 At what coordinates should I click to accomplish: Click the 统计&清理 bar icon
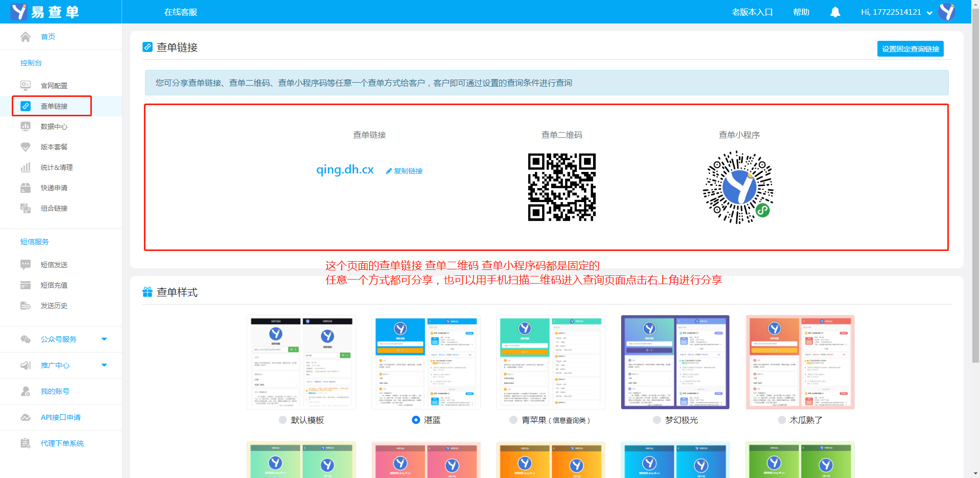(x=26, y=167)
